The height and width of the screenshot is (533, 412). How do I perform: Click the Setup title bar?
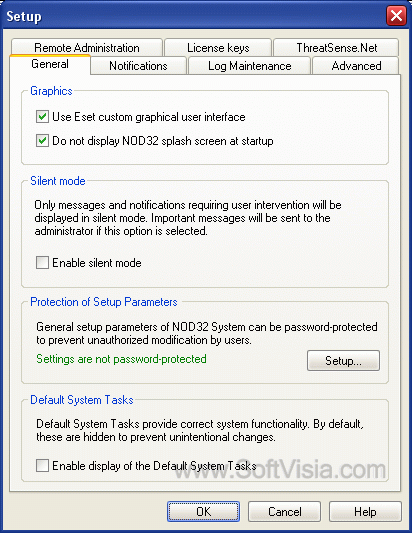pos(194,16)
